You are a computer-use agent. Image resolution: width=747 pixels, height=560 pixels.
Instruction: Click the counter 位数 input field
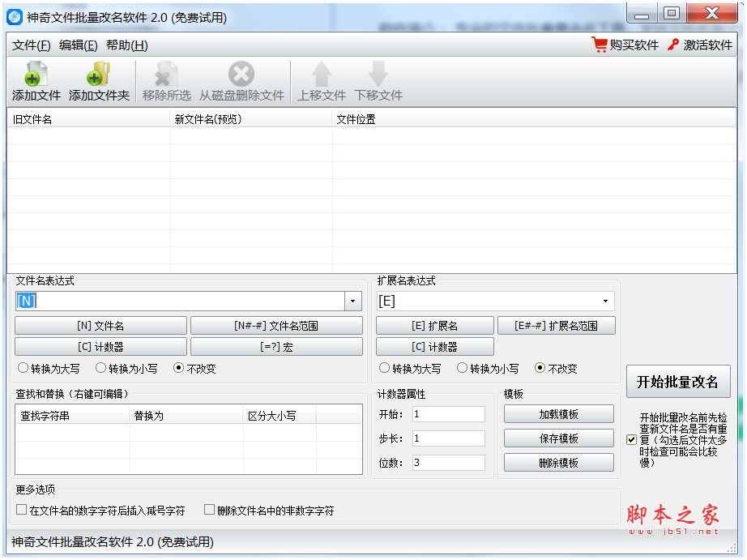coord(450,462)
